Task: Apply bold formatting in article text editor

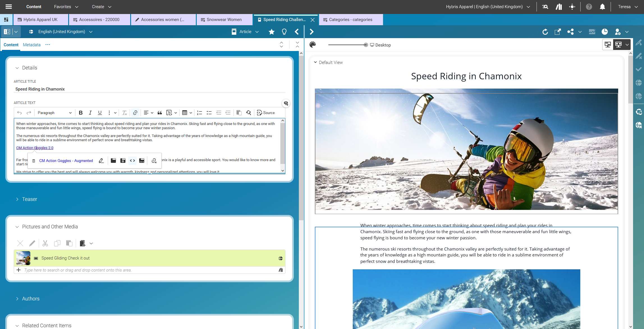Action: pos(81,113)
